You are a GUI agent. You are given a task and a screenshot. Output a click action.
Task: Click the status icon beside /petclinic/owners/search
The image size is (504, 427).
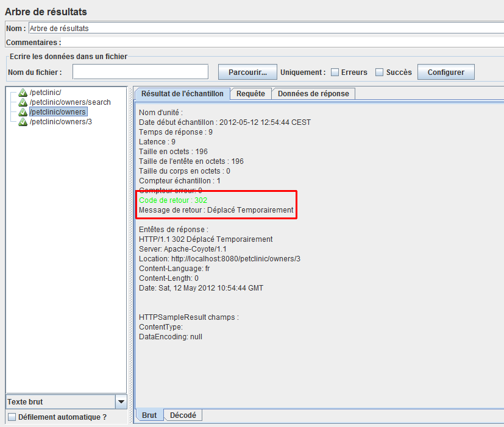23,102
